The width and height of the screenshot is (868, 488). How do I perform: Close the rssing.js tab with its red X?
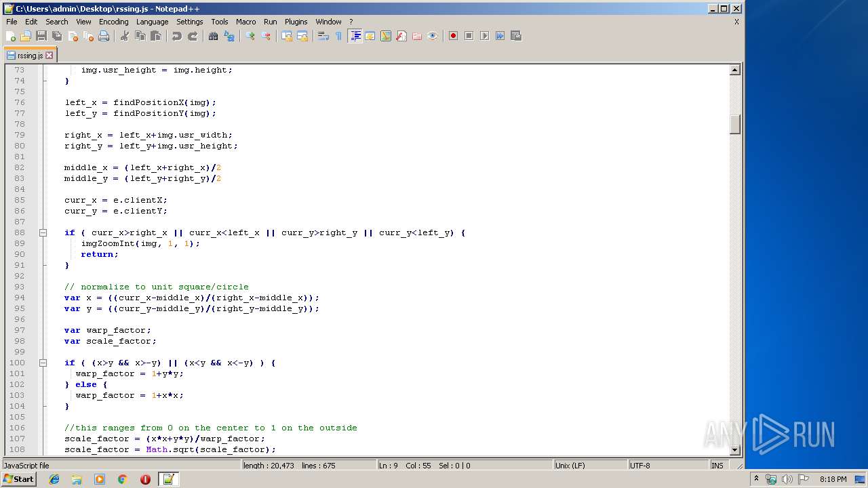pyautogui.click(x=50, y=56)
